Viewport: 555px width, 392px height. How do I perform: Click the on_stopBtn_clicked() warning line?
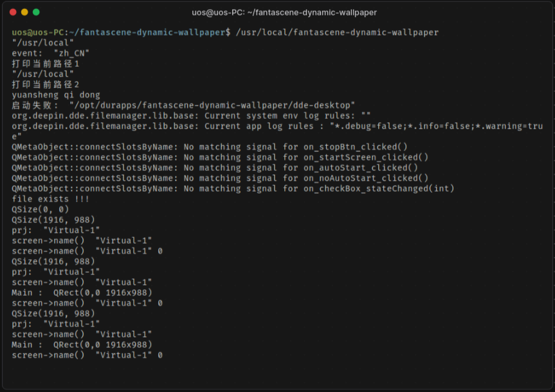tap(210, 147)
